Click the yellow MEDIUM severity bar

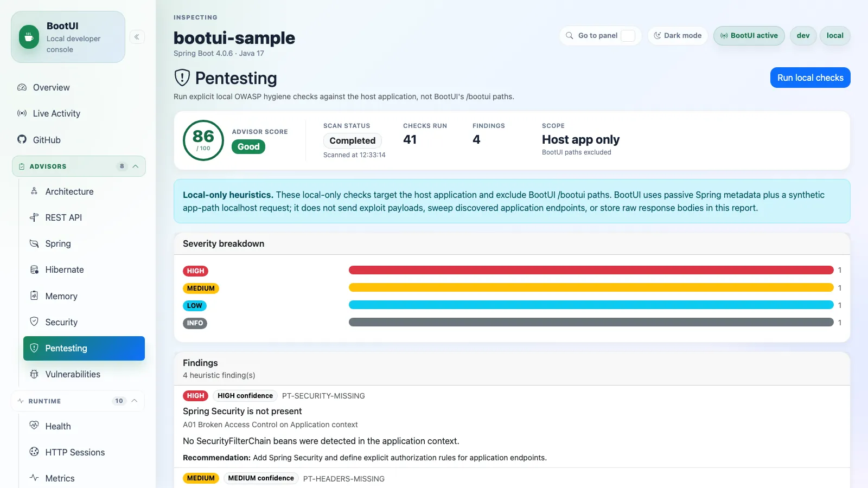(591, 287)
